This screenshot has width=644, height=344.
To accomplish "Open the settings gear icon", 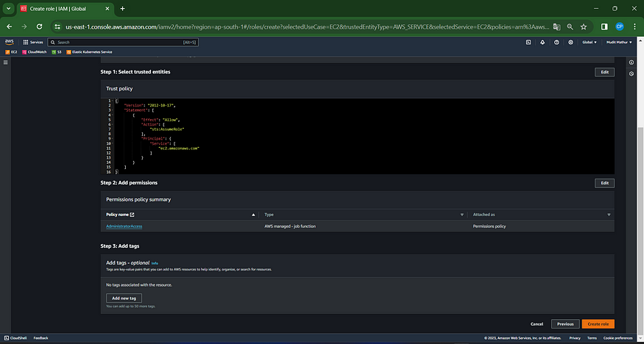I will [570, 42].
